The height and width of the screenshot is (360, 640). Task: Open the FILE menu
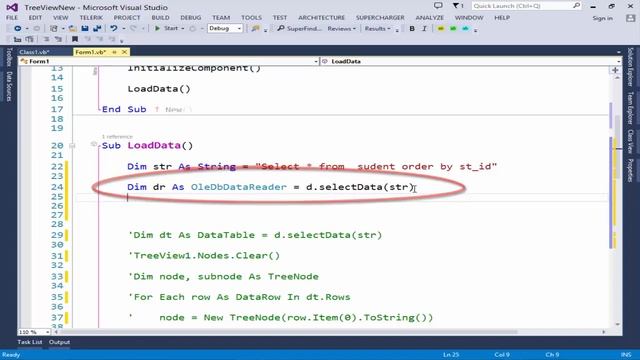tap(12, 18)
